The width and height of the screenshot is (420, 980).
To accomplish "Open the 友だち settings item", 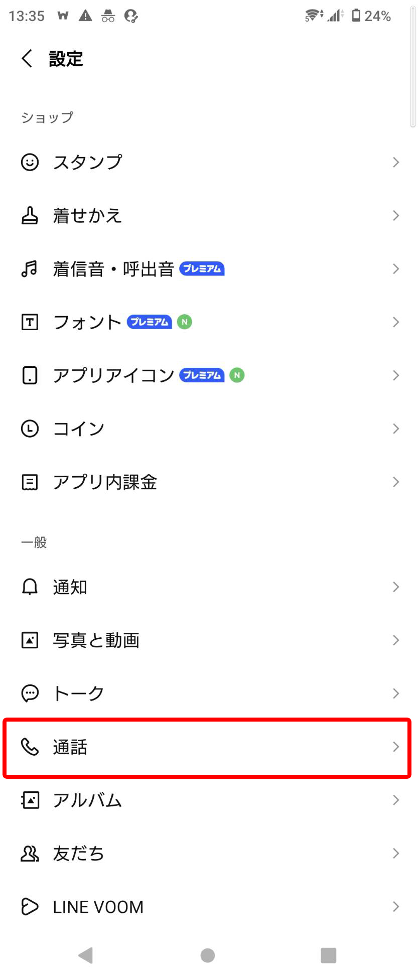I will click(79, 853).
